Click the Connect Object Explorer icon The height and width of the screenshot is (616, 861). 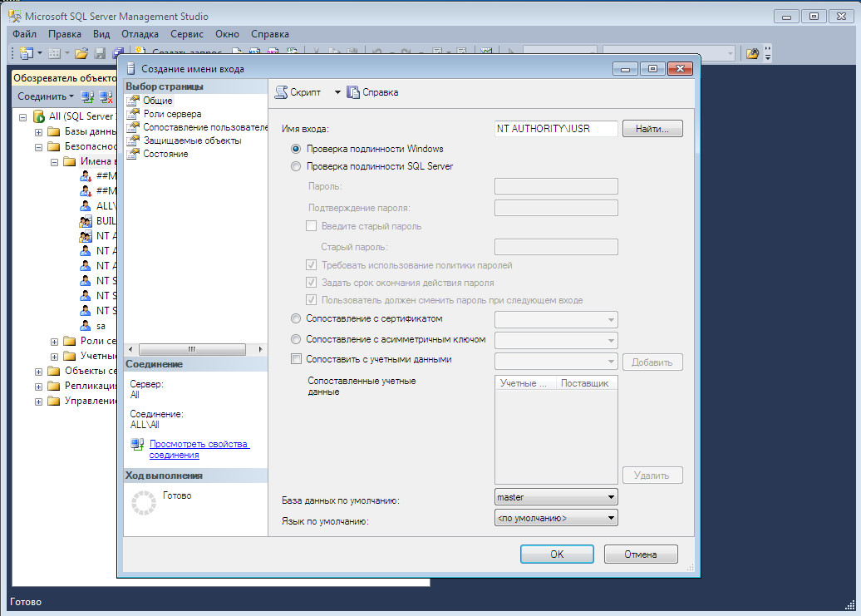click(x=87, y=97)
